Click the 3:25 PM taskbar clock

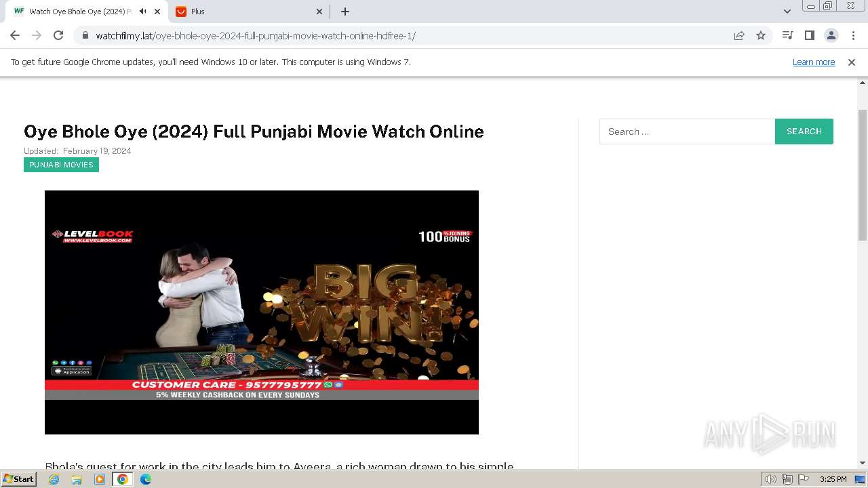pyautogui.click(x=833, y=479)
